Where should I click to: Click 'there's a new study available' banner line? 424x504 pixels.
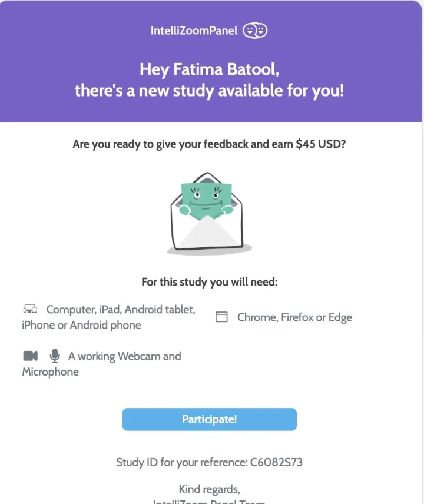(x=209, y=91)
